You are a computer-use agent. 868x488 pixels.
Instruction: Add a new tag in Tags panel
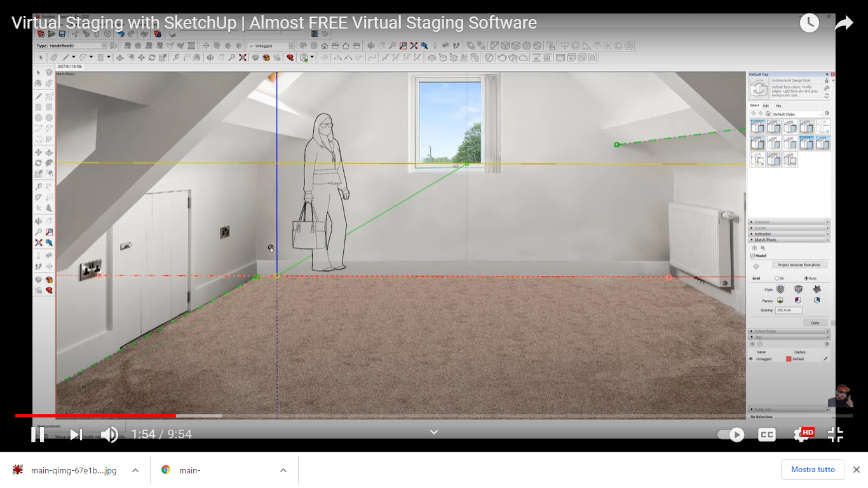point(753,344)
